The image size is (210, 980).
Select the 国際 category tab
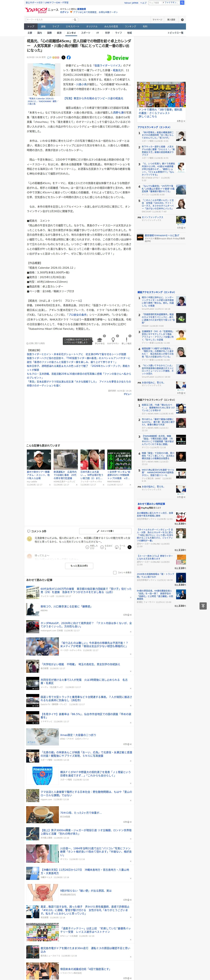(49, 33)
